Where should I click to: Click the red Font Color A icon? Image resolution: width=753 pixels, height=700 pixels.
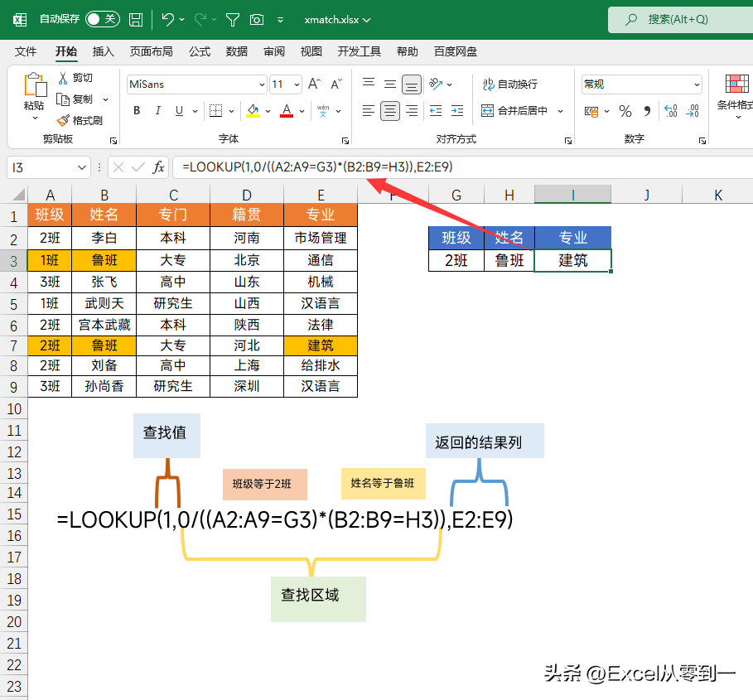tap(287, 111)
